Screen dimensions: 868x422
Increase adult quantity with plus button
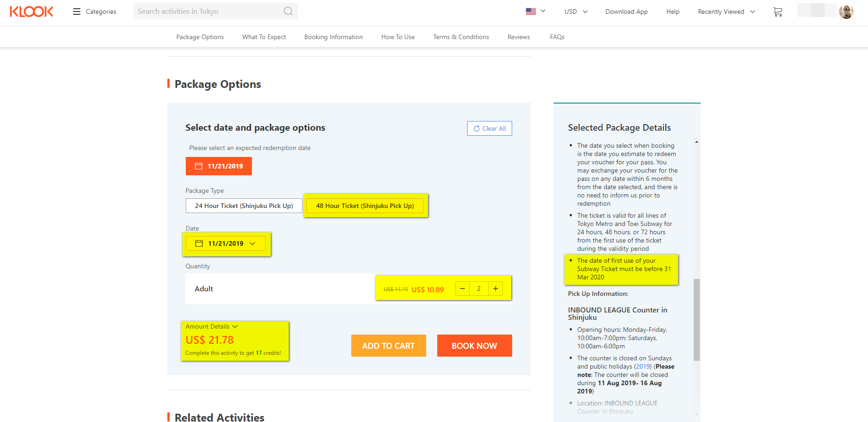[x=496, y=289]
